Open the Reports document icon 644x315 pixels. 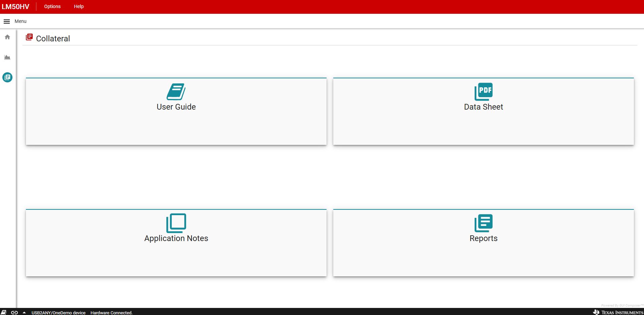[x=483, y=223]
